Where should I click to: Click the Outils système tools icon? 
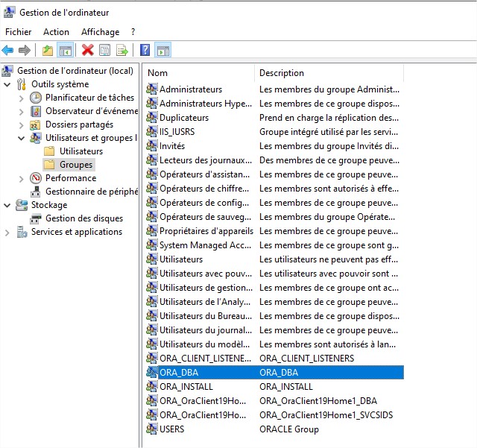tap(22, 84)
